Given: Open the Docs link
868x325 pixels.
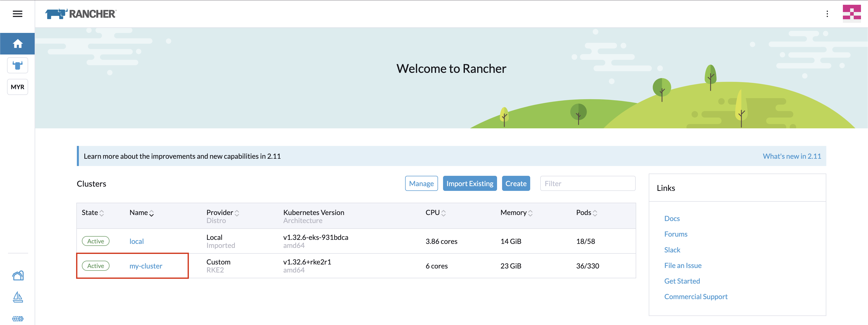Looking at the screenshot, I should pyautogui.click(x=672, y=218).
